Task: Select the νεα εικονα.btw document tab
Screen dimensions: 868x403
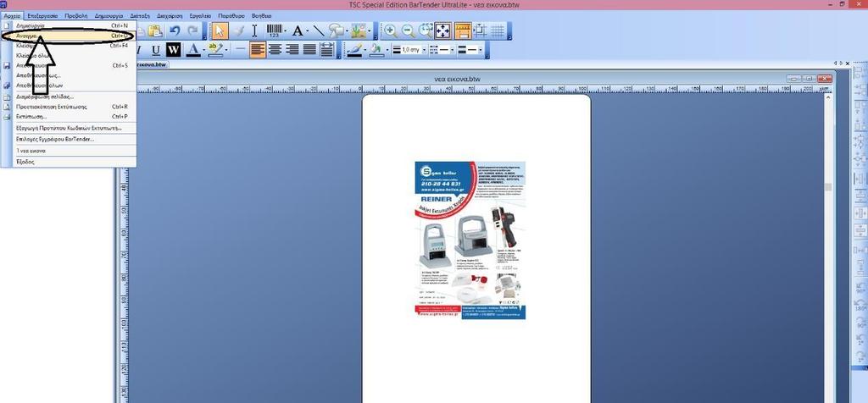Action: pyautogui.click(x=152, y=64)
